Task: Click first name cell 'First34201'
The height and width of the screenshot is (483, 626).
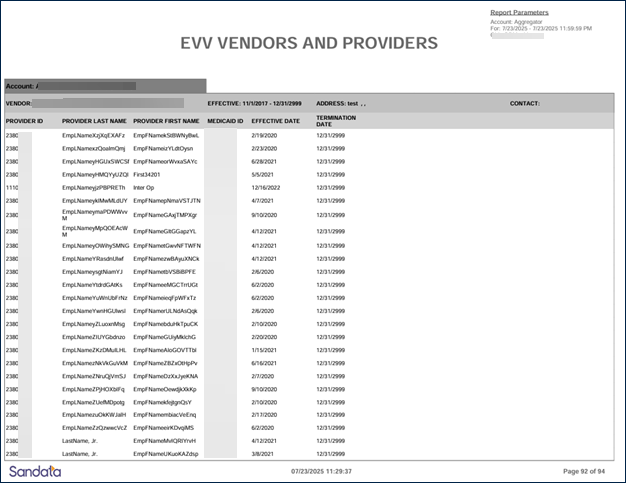Action: pyautogui.click(x=148, y=173)
